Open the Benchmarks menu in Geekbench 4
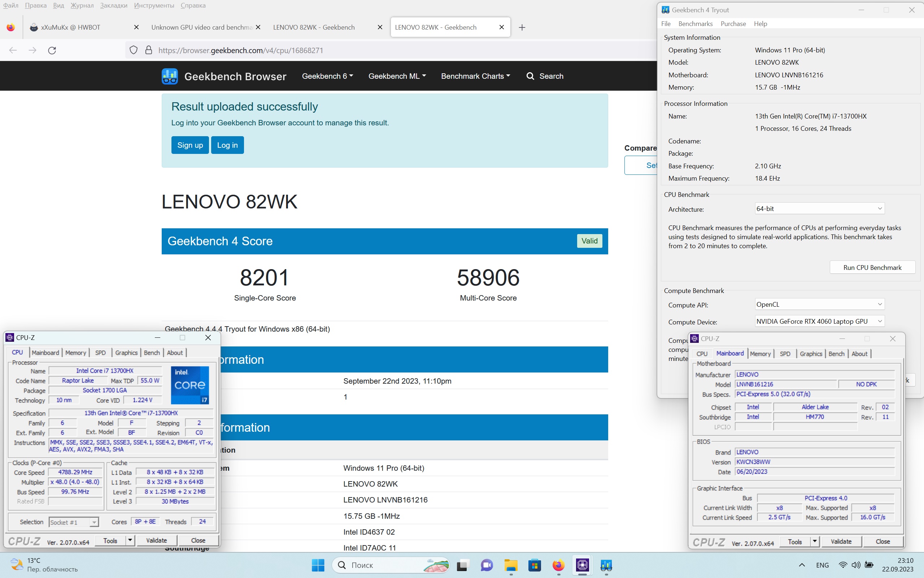924x578 pixels. click(x=695, y=24)
